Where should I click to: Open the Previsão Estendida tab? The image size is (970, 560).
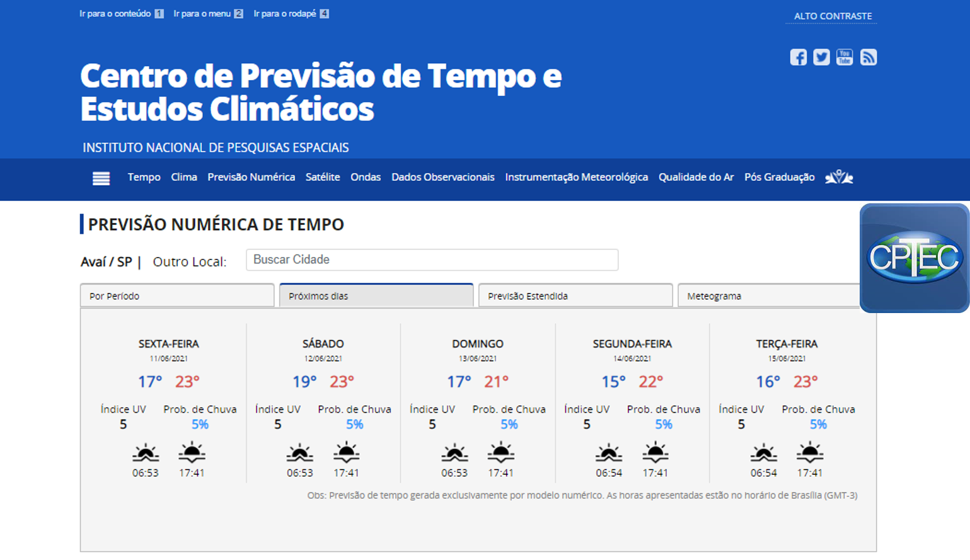575,295
